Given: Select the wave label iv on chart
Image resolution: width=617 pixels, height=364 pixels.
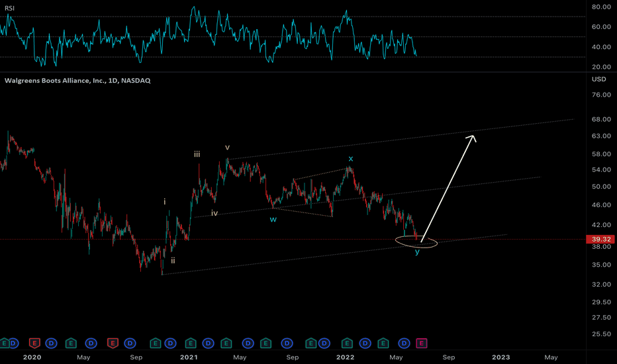Looking at the screenshot, I should click(214, 213).
